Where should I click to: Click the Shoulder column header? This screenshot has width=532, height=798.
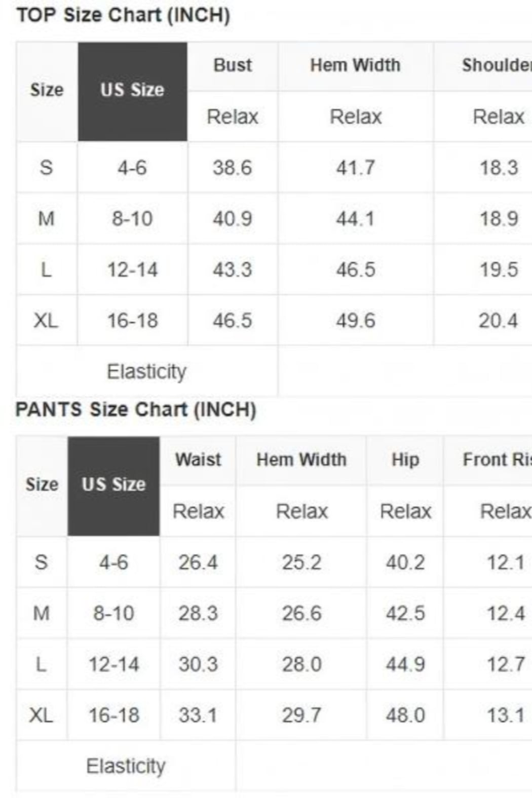(497, 66)
